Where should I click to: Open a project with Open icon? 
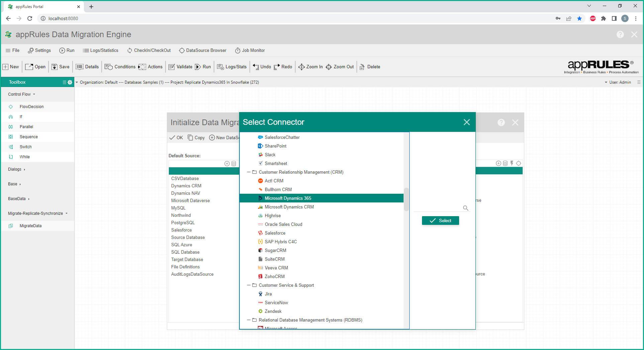(35, 67)
